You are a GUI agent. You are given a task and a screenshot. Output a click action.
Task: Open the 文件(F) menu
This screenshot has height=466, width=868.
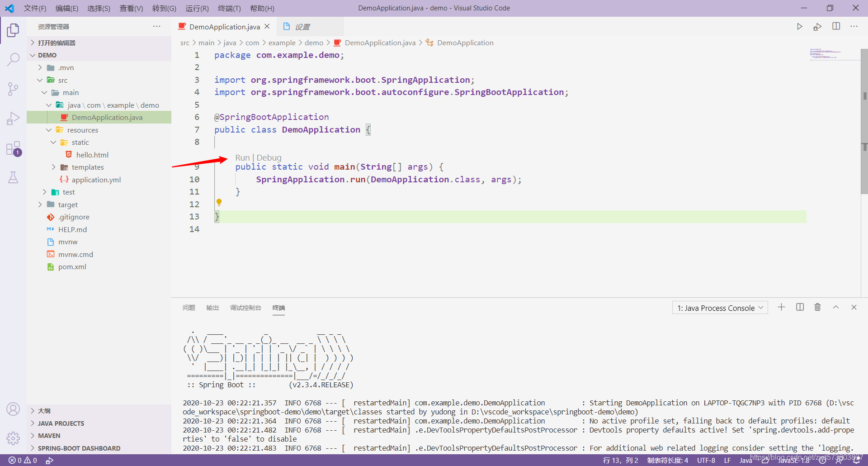[x=35, y=8]
